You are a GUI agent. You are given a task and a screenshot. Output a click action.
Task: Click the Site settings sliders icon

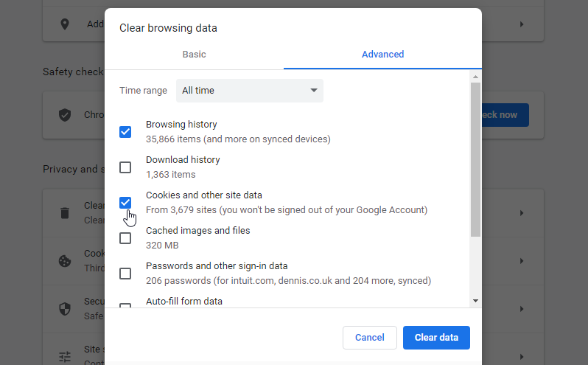coord(65,356)
